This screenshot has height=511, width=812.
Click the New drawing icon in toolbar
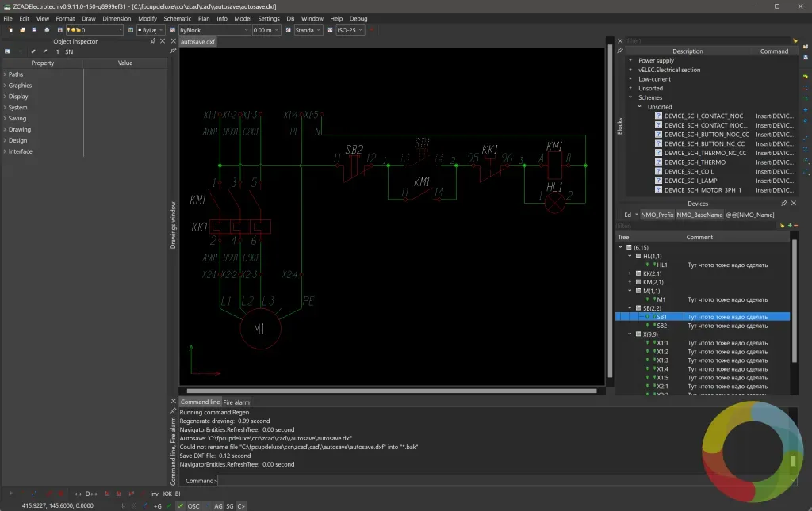pos(10,30)
